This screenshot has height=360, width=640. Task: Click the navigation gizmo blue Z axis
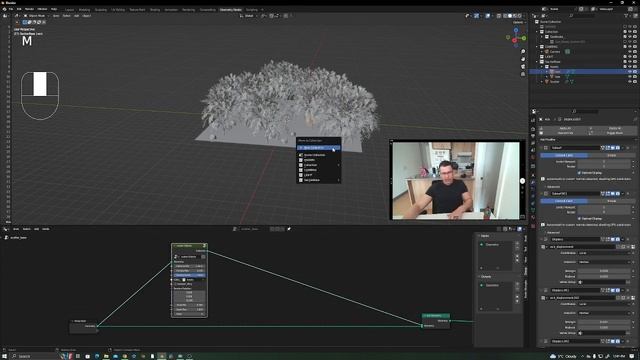point(516,30)
